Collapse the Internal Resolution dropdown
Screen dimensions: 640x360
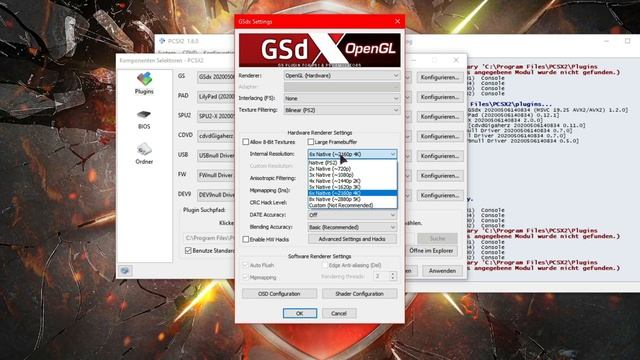point(352,154)
